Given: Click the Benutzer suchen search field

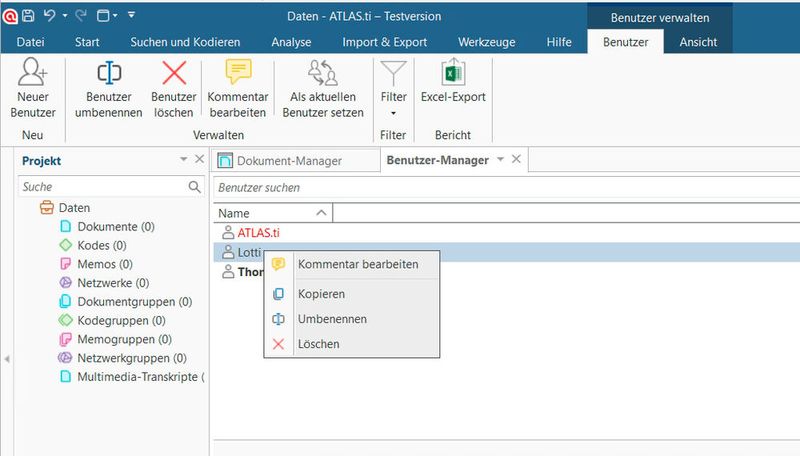Looking at the screenshot, I should [506, 187].
